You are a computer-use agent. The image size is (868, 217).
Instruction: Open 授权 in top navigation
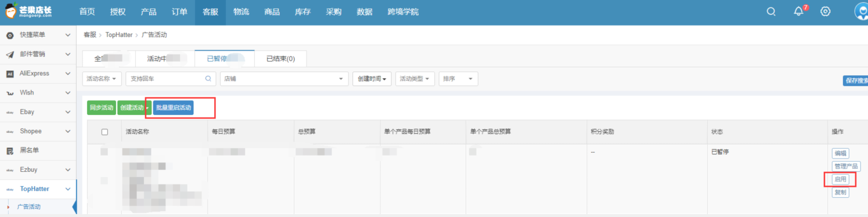[118, 12]
